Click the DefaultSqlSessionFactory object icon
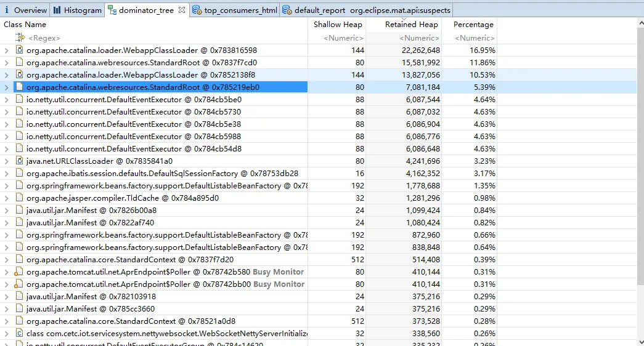This screenshot has width=644, height=346. point(19,173)
